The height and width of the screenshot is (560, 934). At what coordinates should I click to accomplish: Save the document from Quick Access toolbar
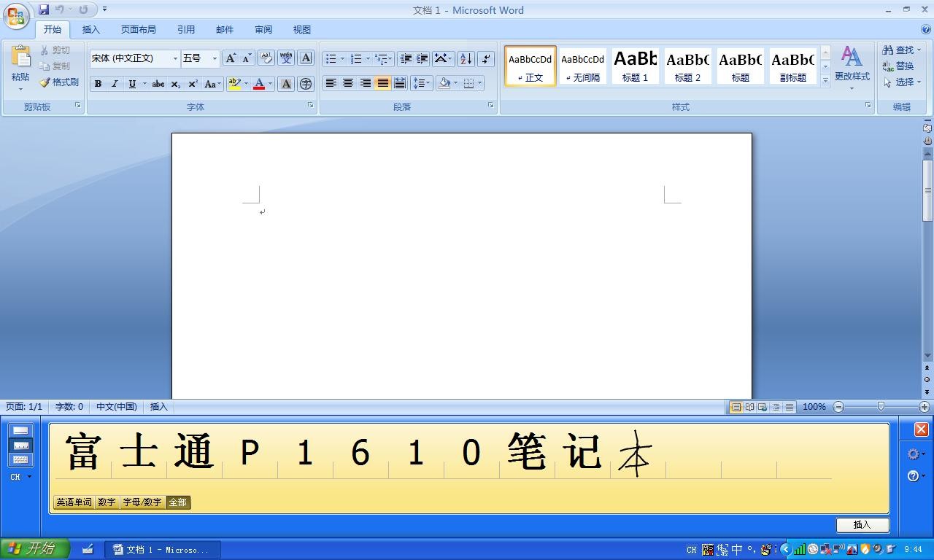(44, 9)
